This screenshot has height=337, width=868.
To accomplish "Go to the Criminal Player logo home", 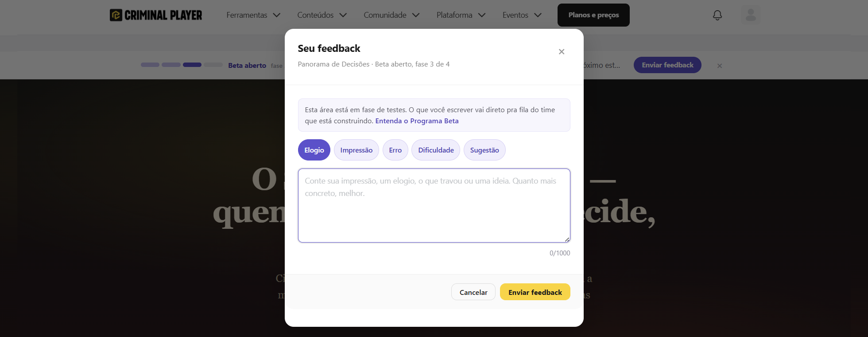I will click(156, 15).
